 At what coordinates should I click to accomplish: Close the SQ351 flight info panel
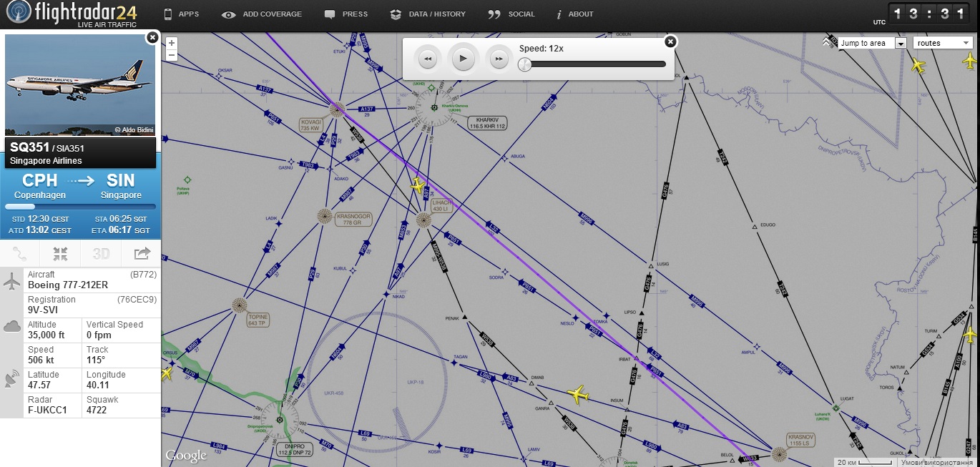(x=152, y=38)
